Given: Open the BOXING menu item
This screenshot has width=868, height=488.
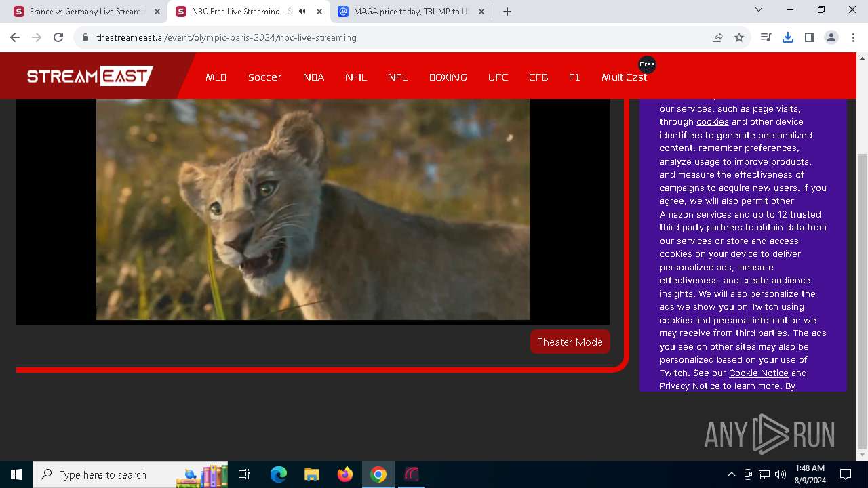Looking at the screenshot, I should click(x=448, y=77).
